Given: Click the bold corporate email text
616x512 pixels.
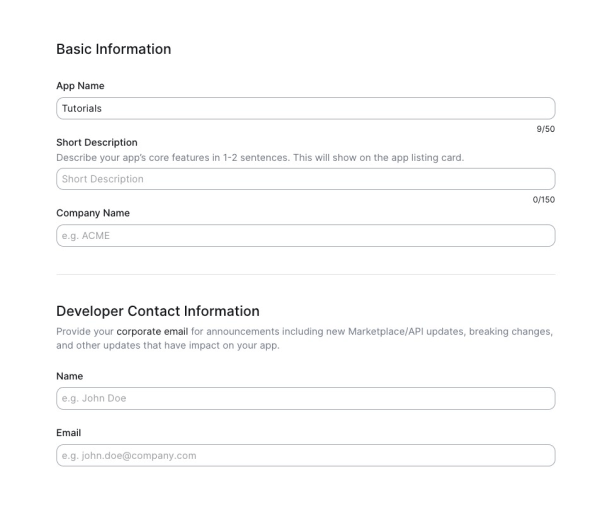Looking at the screenshot, I should pyautogui.click(x=152, y=331).
